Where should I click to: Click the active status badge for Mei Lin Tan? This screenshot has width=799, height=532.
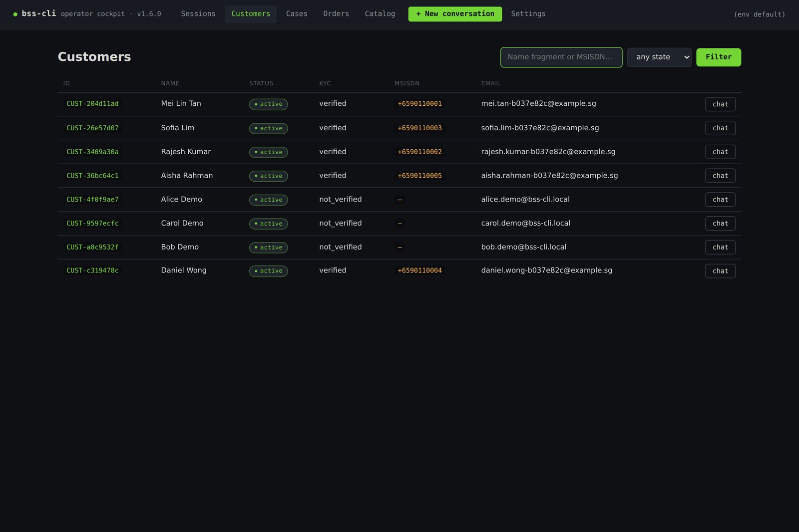tap(269, 104)
